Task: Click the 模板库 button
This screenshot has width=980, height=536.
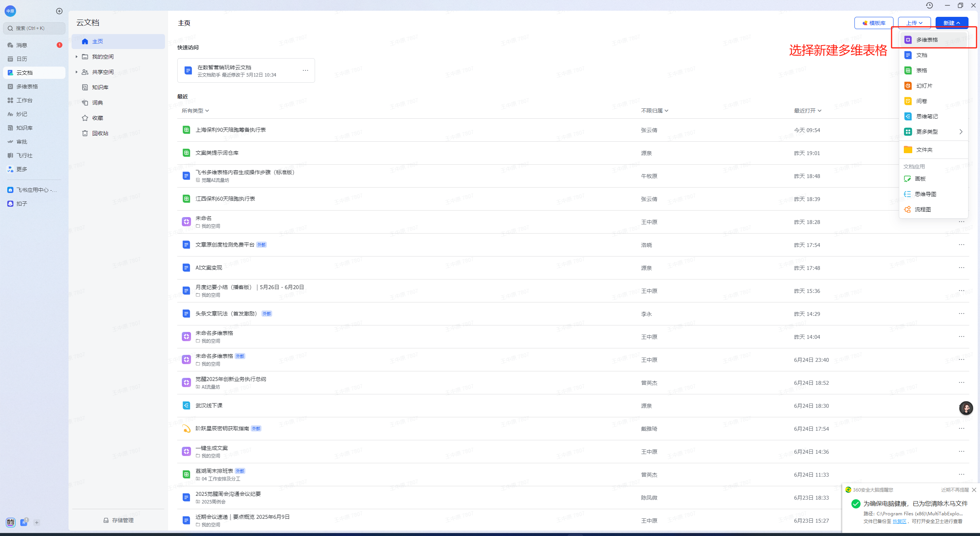Action: (874, 23)
